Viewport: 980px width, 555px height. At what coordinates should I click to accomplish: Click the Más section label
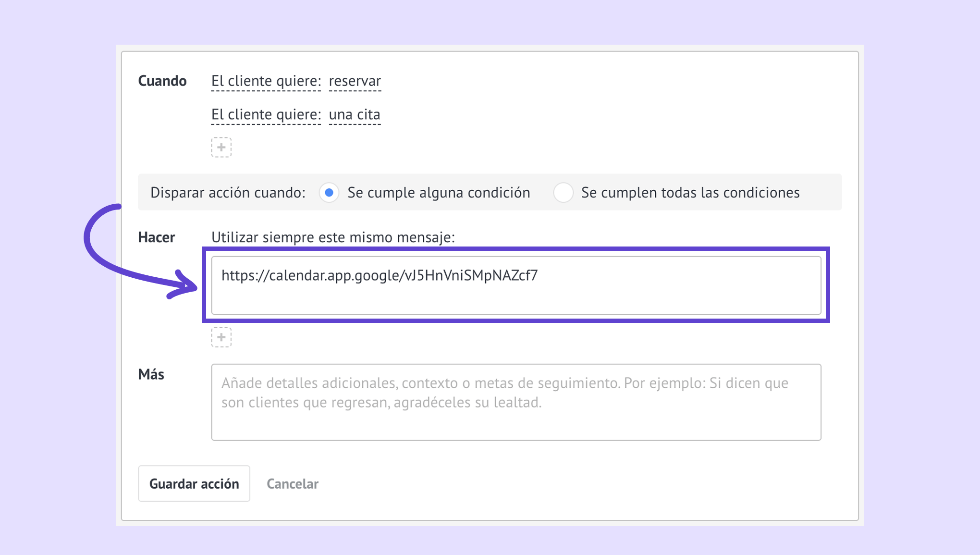151,374
